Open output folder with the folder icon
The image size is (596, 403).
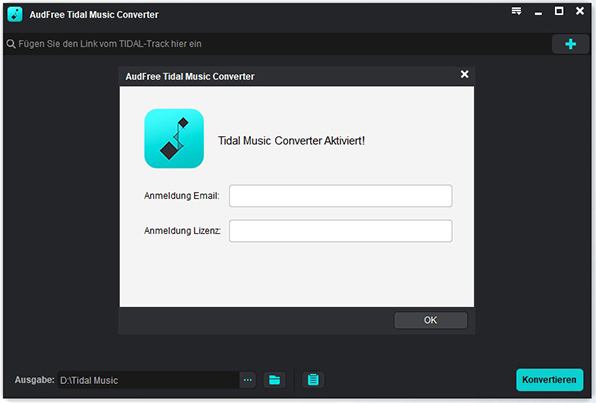pyautogui.click(x=274, y=380)
